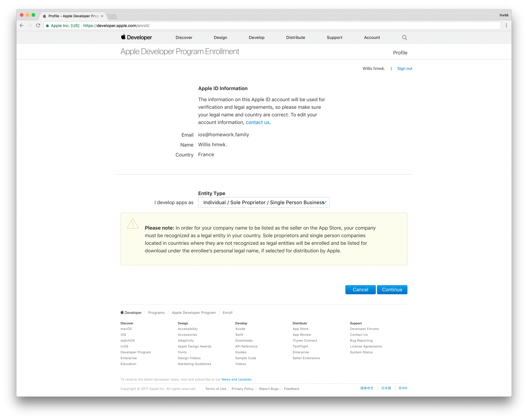The width and height of the screenshot is (528, 420).
Task: Open search via the magnifying glass icon
Action: [404, 37]
